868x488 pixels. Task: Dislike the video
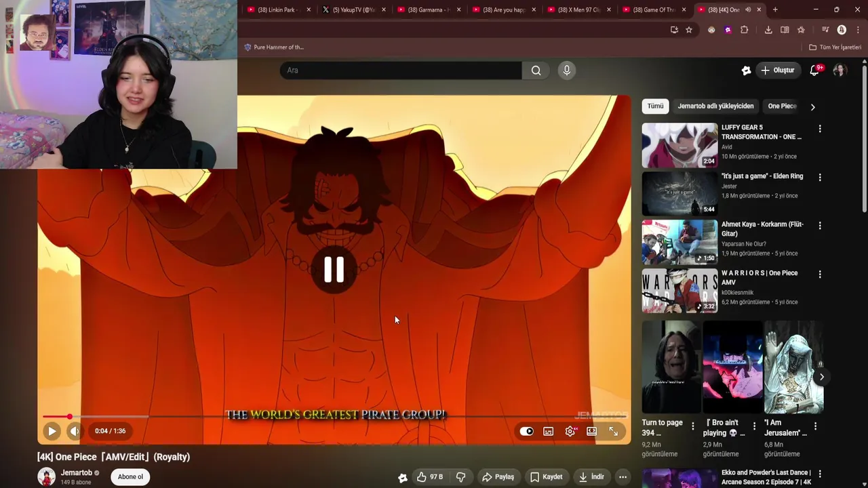[460, 476]
